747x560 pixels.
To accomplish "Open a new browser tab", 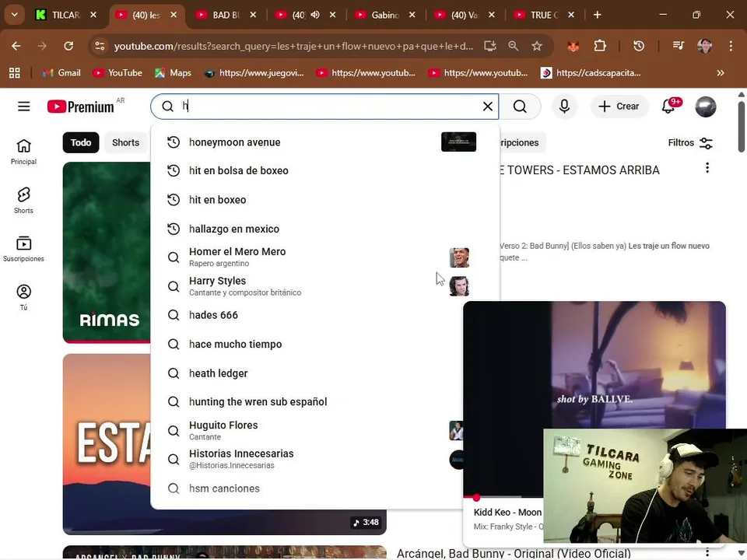I will 597,15.
